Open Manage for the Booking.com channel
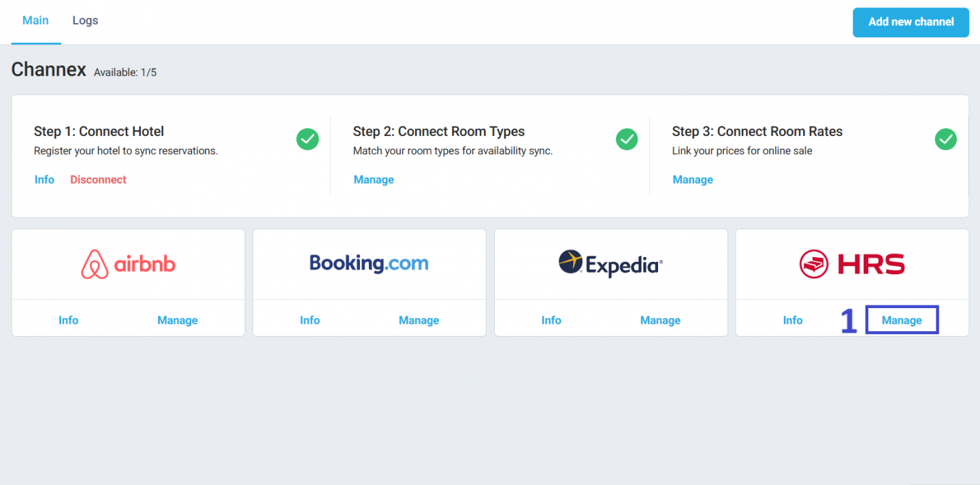980x485 pixels. pyautogui.click(x=419, y=320)
